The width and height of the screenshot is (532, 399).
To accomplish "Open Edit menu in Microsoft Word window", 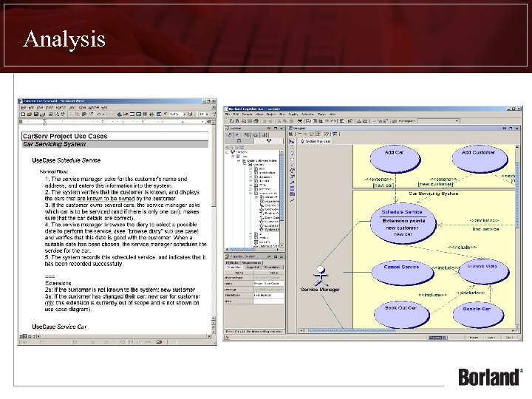I will (31, 108).
